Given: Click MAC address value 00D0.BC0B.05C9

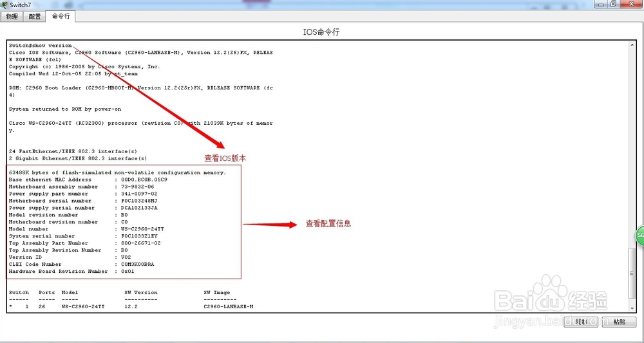Looking at the screenshot, I should 144,180.
